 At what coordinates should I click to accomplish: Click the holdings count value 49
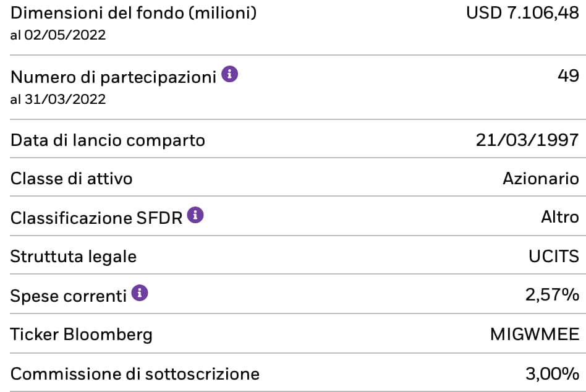tap(567, 77)
